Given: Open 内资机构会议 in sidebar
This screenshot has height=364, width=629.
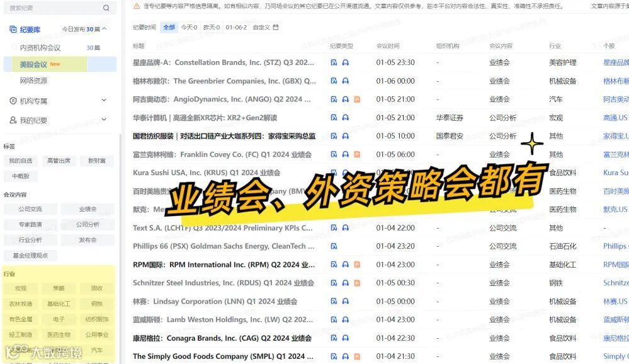Looking at the screenshot, I should [x=40, y=48].
